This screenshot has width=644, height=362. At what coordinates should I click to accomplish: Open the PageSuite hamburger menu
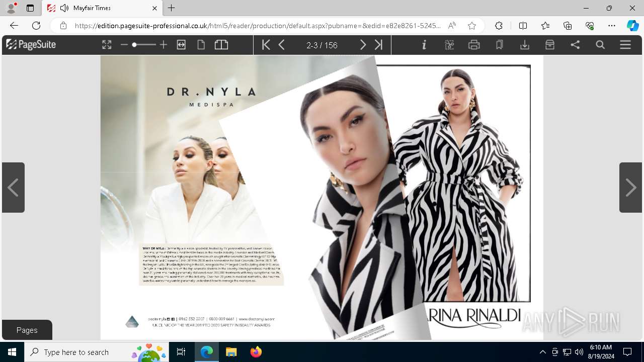pos(625,45)
